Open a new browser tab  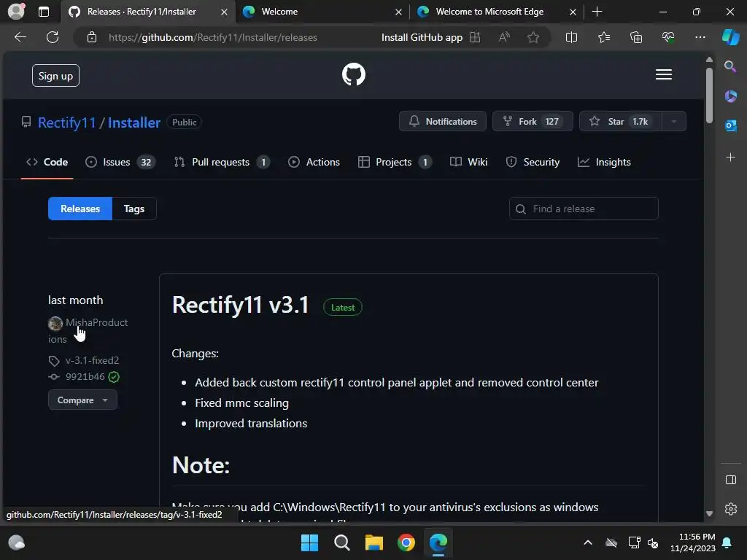click(597, 12)
